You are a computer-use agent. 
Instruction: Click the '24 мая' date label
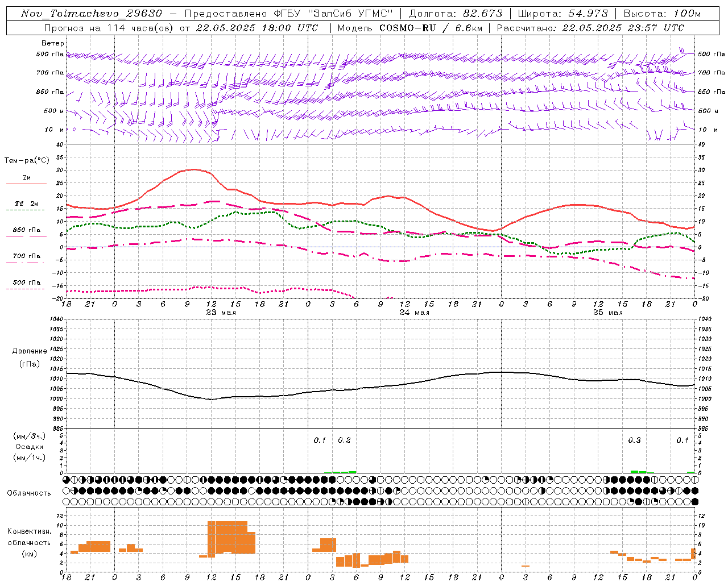(415, 312)
